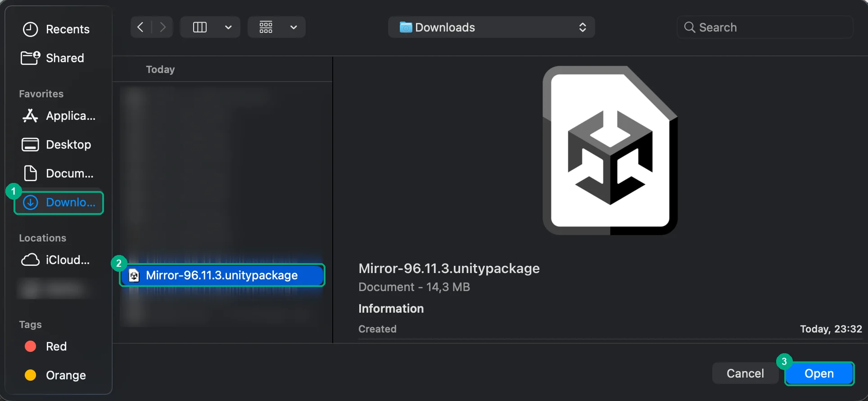Viewport: 868px width, 401px height.
Task: Select Mirror-96.11.3.unitypackage file
Action: coord(222,275)
